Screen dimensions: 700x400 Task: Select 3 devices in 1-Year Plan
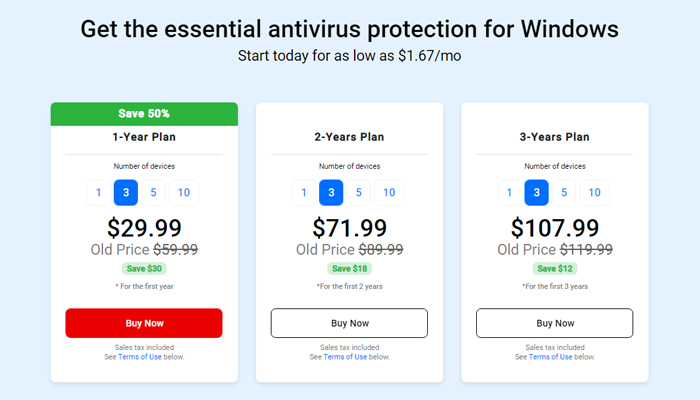pos(126,193)
